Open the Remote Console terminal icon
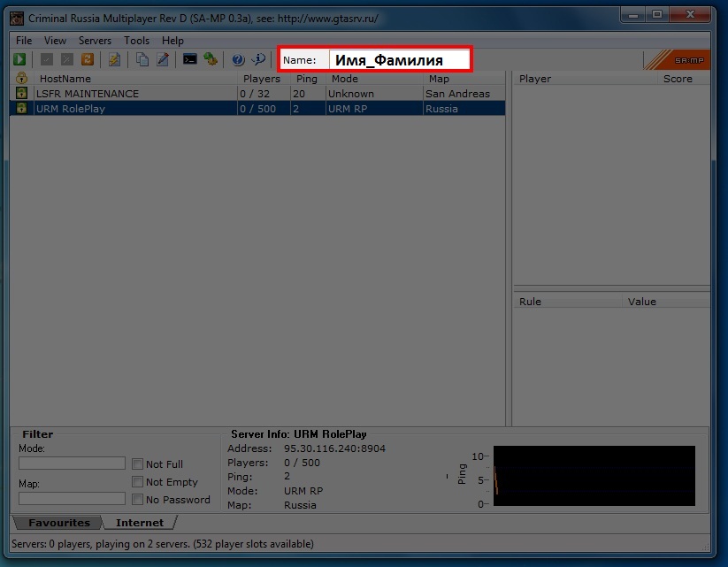The width and height of the screenshot is (728, 567). pos(190,59)
